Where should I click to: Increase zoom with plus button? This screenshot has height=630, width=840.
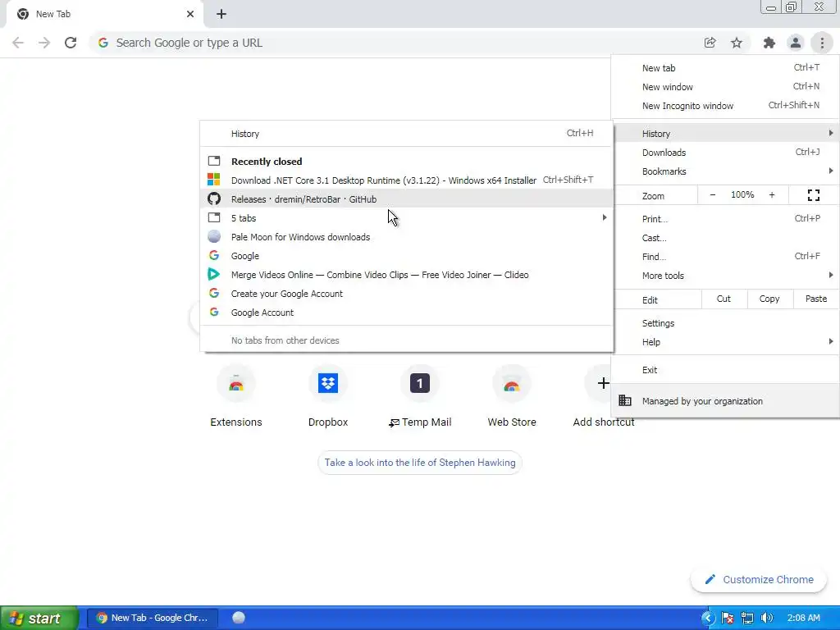[771, 195]
